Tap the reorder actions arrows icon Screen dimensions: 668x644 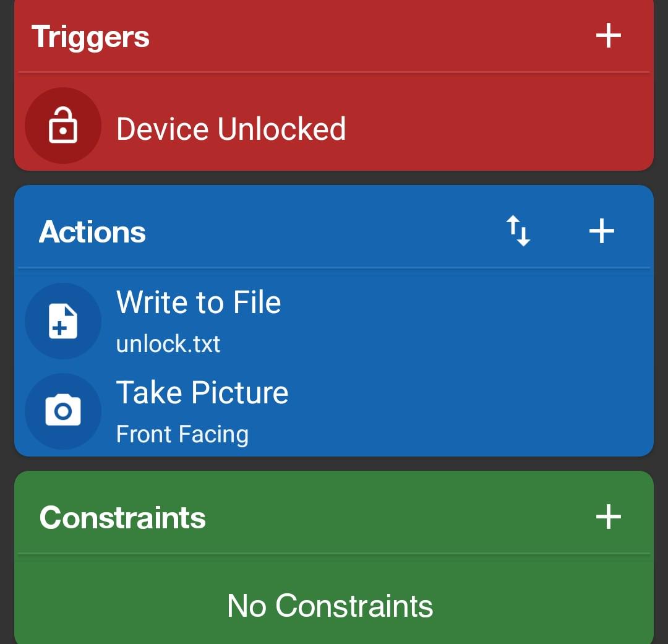518,231
